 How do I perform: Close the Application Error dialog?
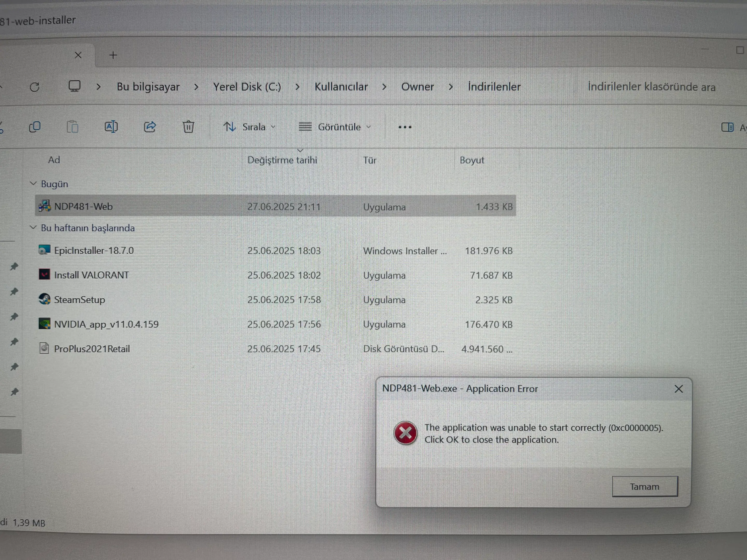click(679, 389)
